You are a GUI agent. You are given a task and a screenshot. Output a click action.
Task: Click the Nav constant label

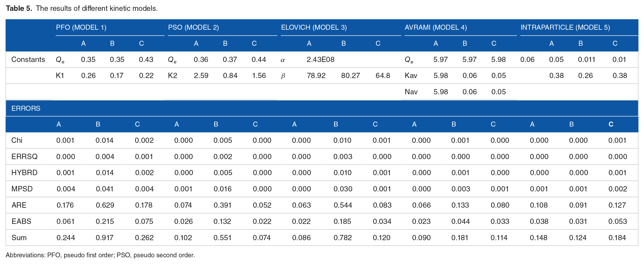click(x=411, y=92)
